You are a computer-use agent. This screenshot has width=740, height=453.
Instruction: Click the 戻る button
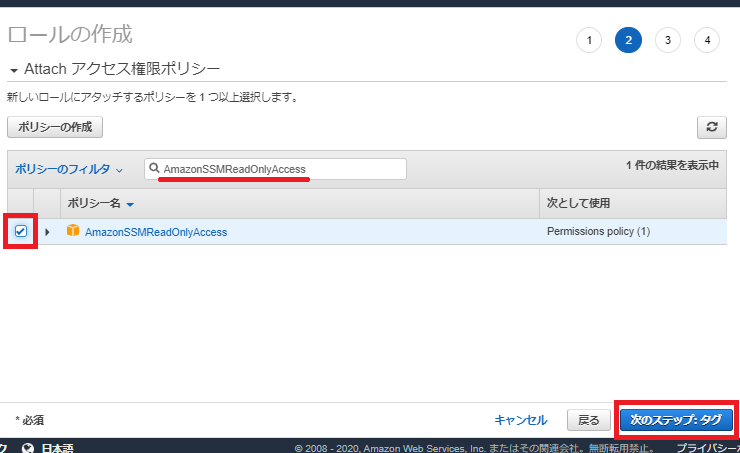589,420
